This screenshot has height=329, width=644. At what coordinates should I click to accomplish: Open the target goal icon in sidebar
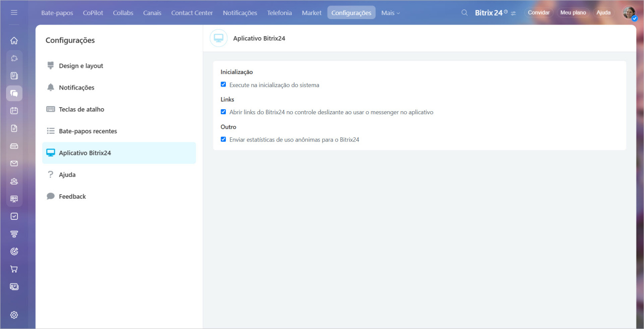(x=14, y=252)
